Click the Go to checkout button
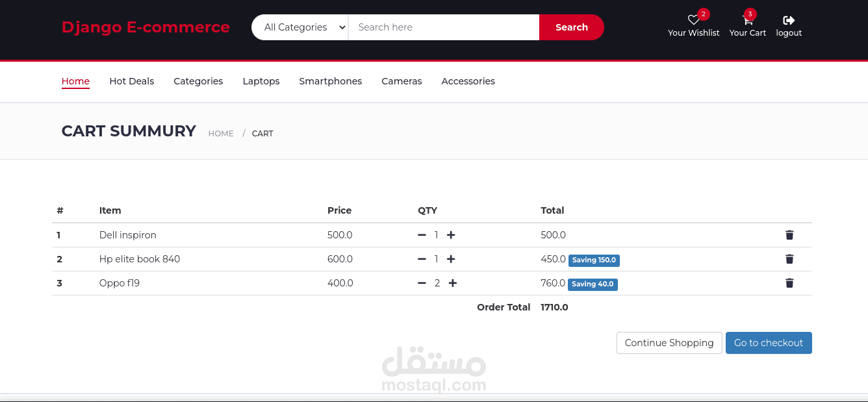The image size is (868, 402). (x=769, y=343)
